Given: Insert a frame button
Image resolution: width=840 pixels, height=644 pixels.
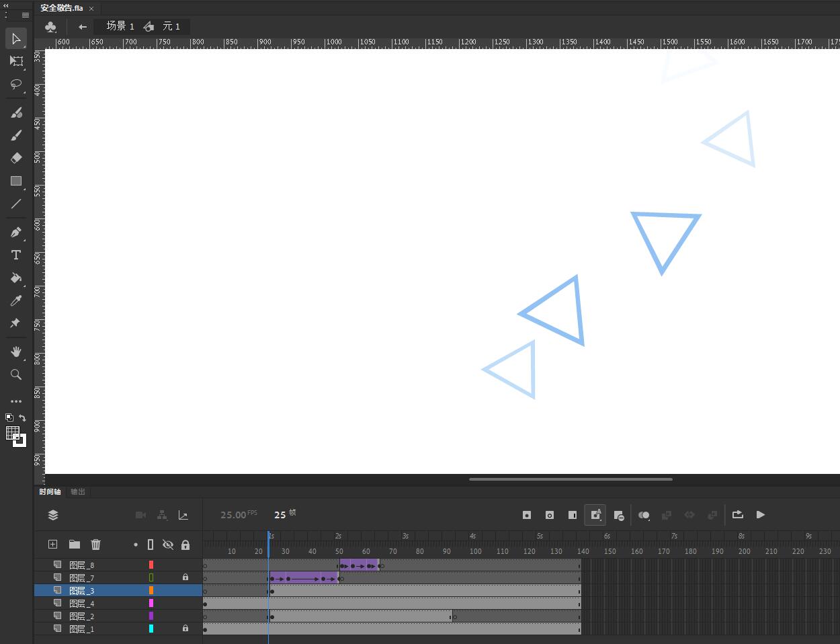Looking at the screenshot, I should click(x=573, y=515).
